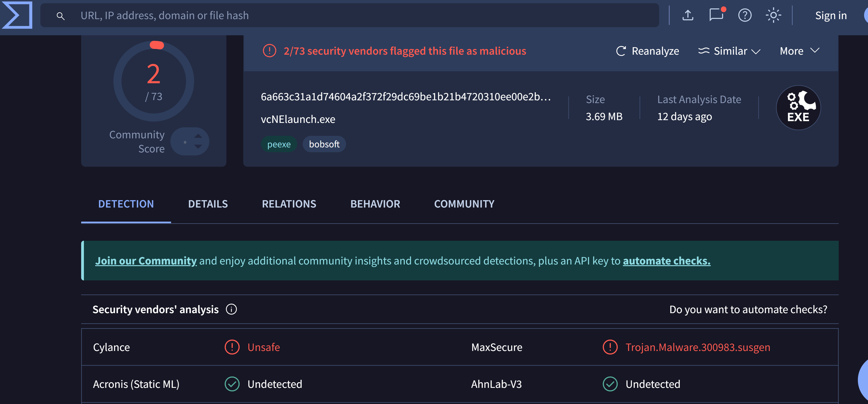Expand the Similar dropdown

(x=729, y=51)
